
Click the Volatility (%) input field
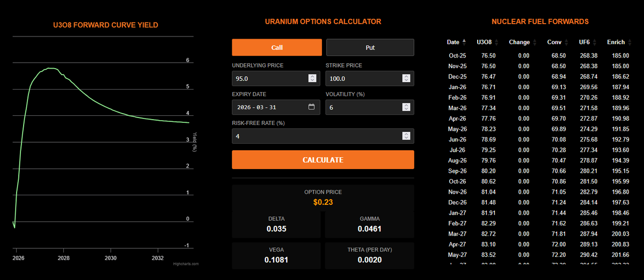pyautogui.click(x=370, y=107)
